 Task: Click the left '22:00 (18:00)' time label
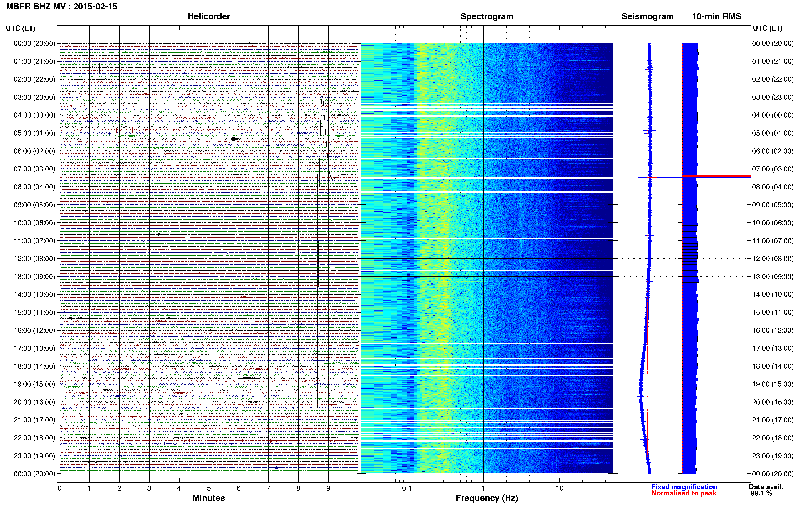tap(34, 438)
